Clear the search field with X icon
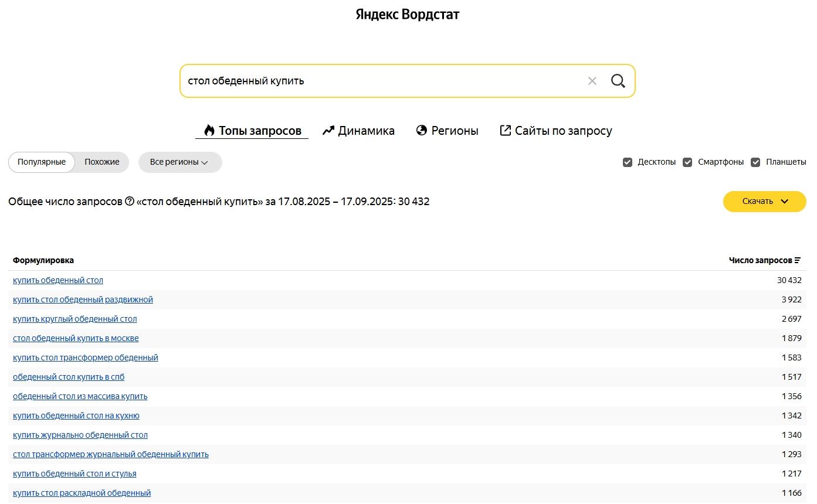817x504 pixels. (x=592, y=81)
